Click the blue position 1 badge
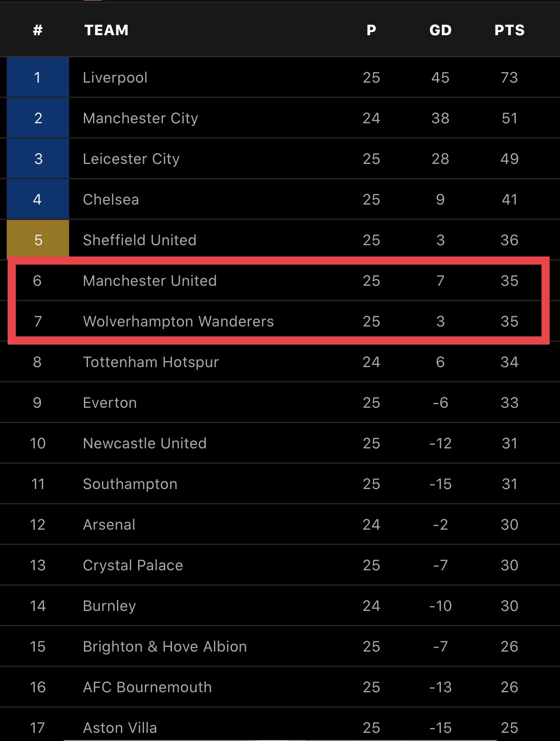560x741 pixels. [x=38, y=78]
